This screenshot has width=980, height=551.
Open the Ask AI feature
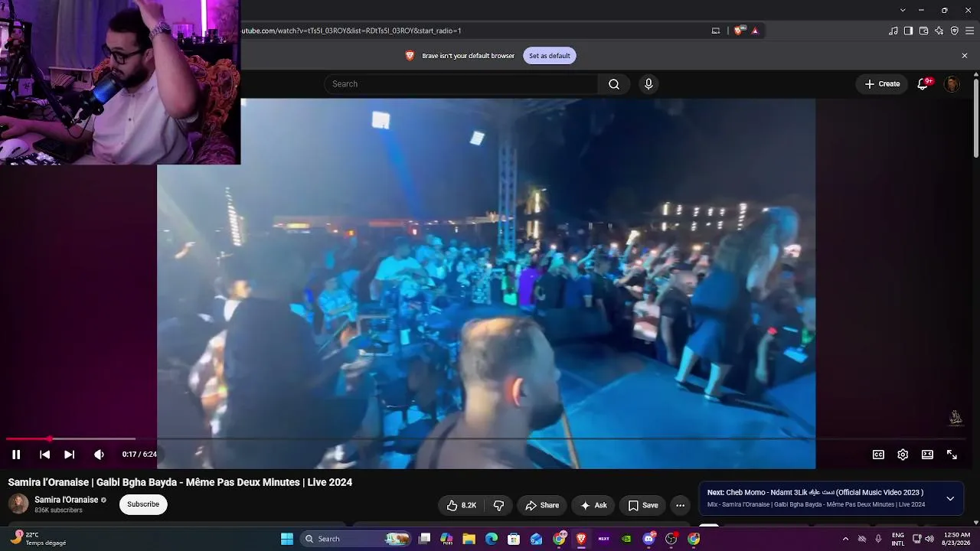pyautogui.click(x=593, y=505)
